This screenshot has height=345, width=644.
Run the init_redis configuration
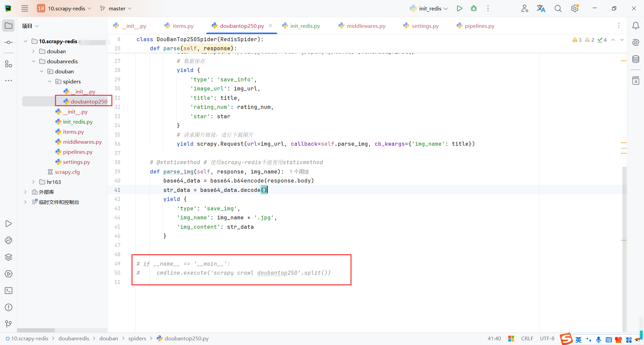click(x=460, y=8)
